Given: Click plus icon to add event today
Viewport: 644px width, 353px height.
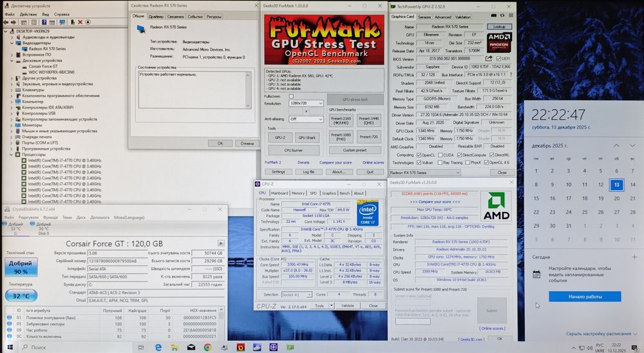Looking at the screenshot, I should [634, 257].
